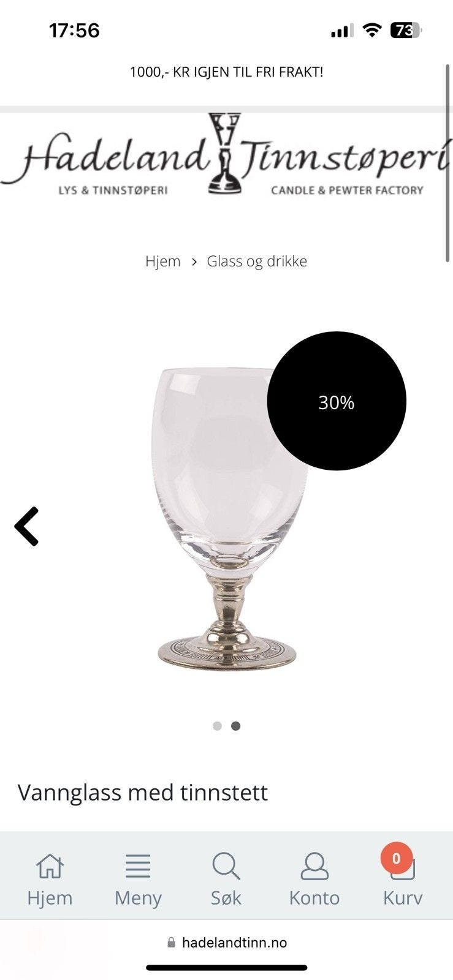Viewport: 453px width, 980px height.
Task: Click the Hadeland Tinnstøperi logo
Action: pos(226,154)
